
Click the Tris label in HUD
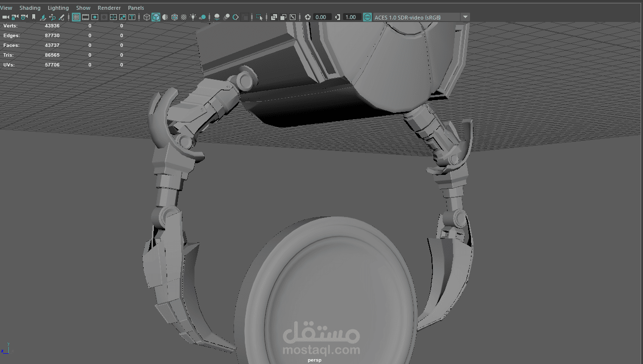pos(8,55)
